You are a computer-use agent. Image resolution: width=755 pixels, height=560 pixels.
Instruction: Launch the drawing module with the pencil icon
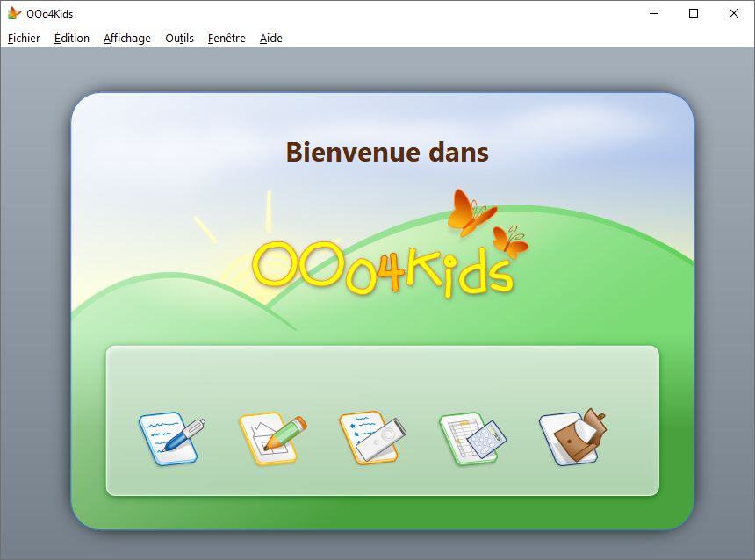pyautogui.click(x=272, y=438)
